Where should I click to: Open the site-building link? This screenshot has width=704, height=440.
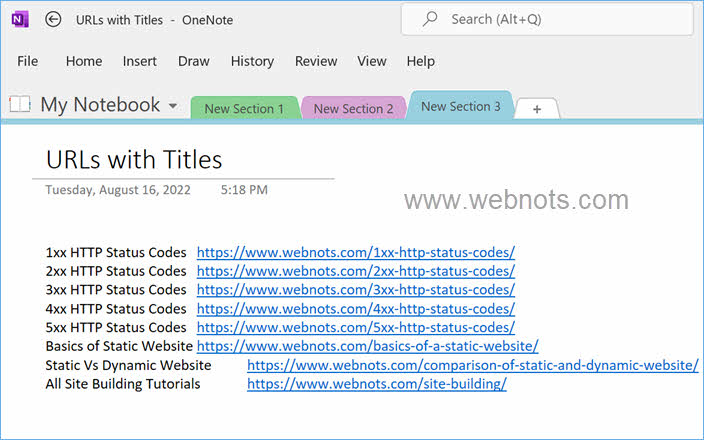pyautogui.click(x=377, y=384)
